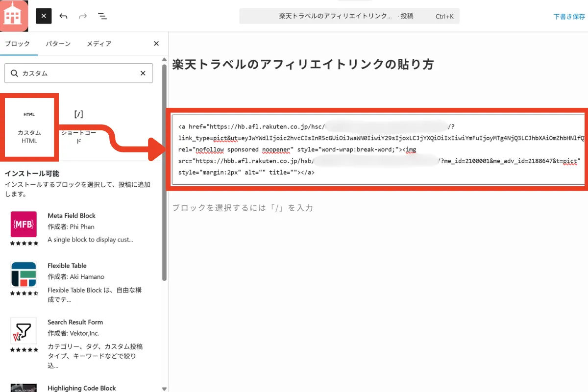The image size is (588, 392).
Task: Clear the search field text
Action: (143, 73)
